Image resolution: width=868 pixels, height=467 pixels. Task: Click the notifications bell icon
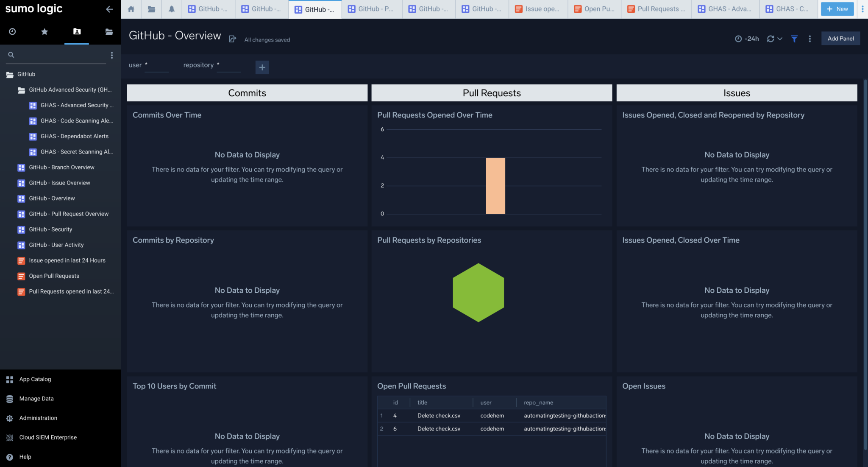171,8
